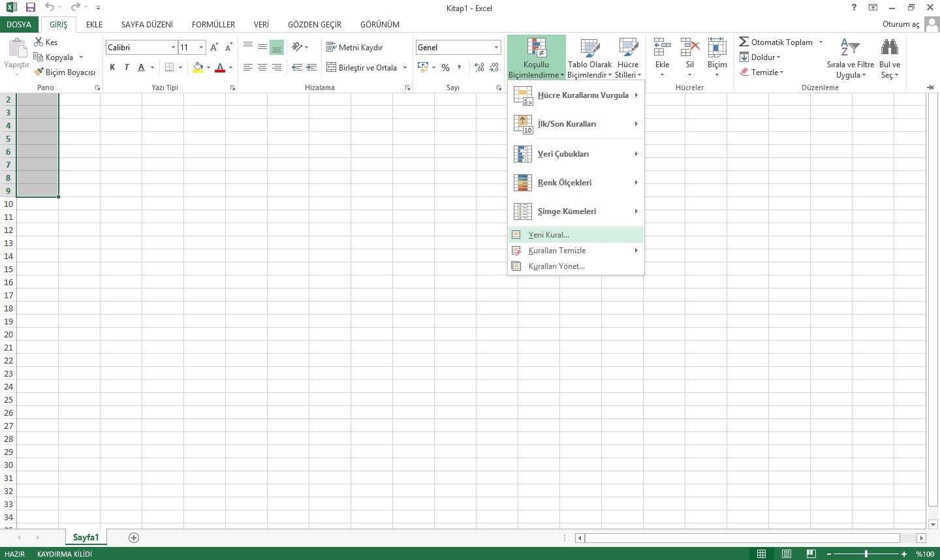Open Hücre Stilleri gallery
This screenshot has width=940, height=560.
pos(628,57)
